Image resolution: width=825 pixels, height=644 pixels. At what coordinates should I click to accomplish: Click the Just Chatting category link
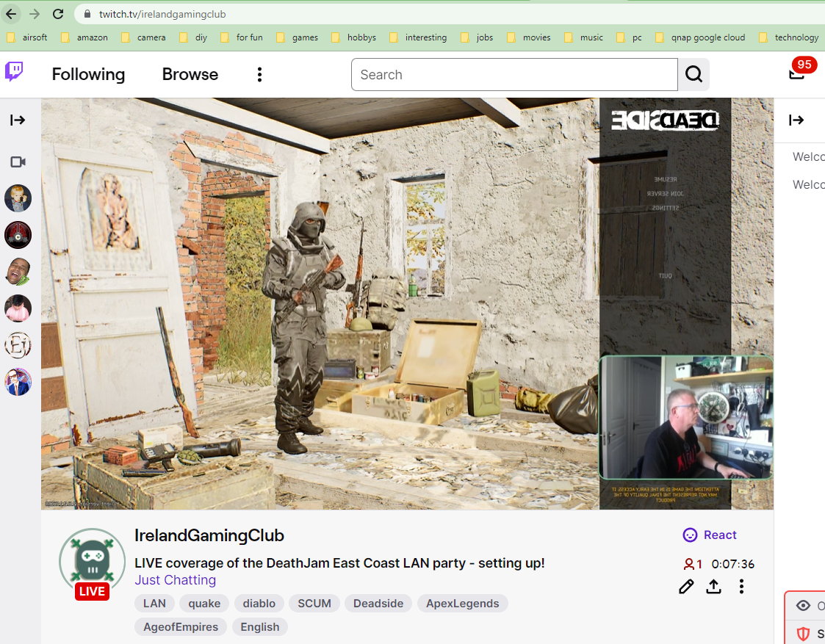point(175,580)
